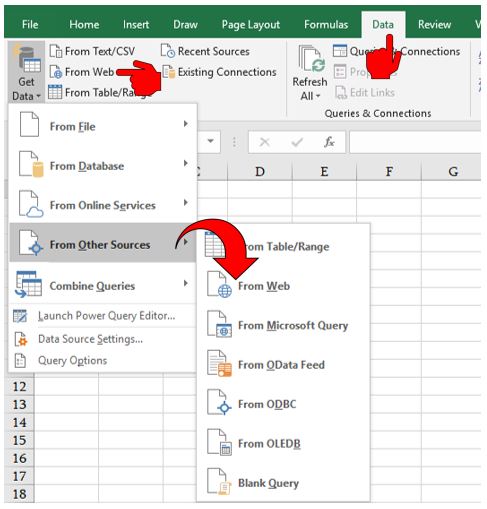Expand the Combine Queries submenu arrow

point(186,283)
